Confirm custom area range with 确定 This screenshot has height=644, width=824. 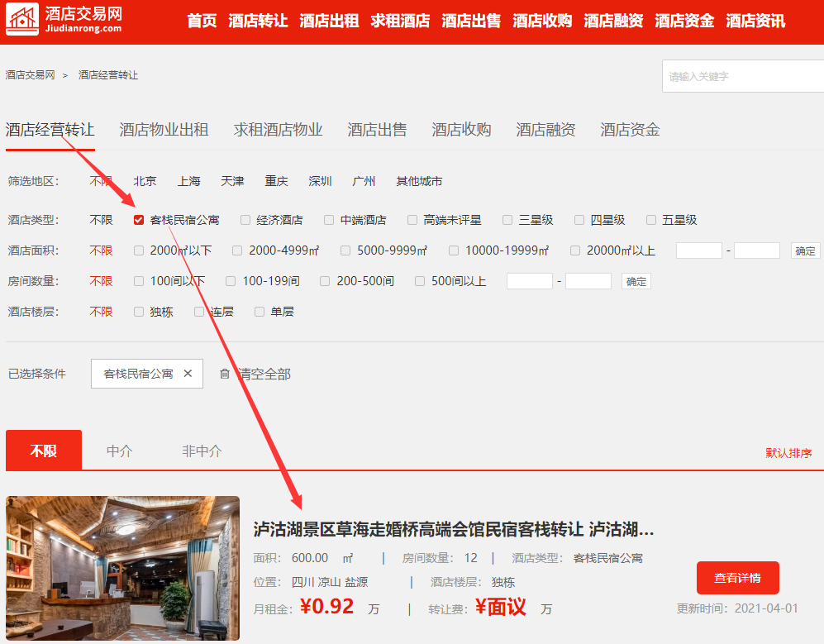(x=805, y=250)
